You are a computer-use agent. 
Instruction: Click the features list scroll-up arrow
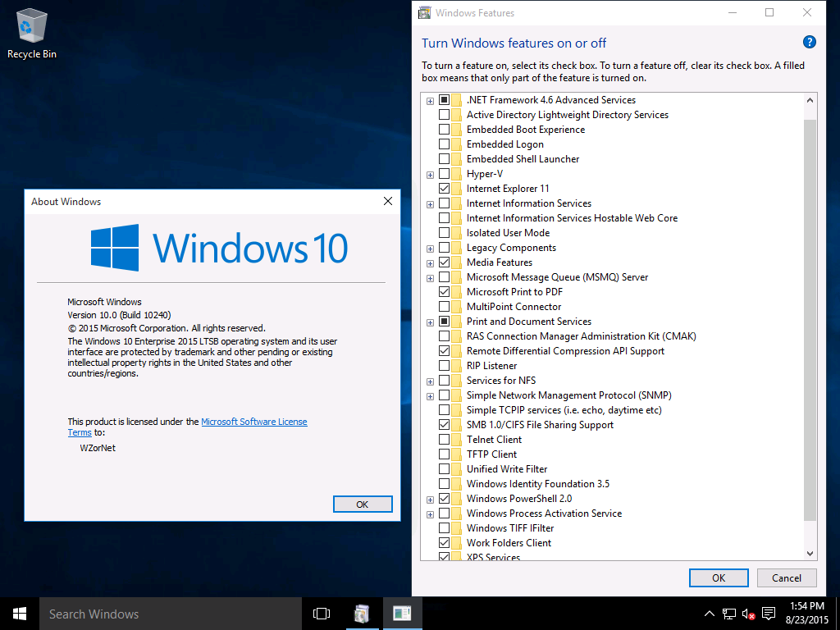pos(810,99)
